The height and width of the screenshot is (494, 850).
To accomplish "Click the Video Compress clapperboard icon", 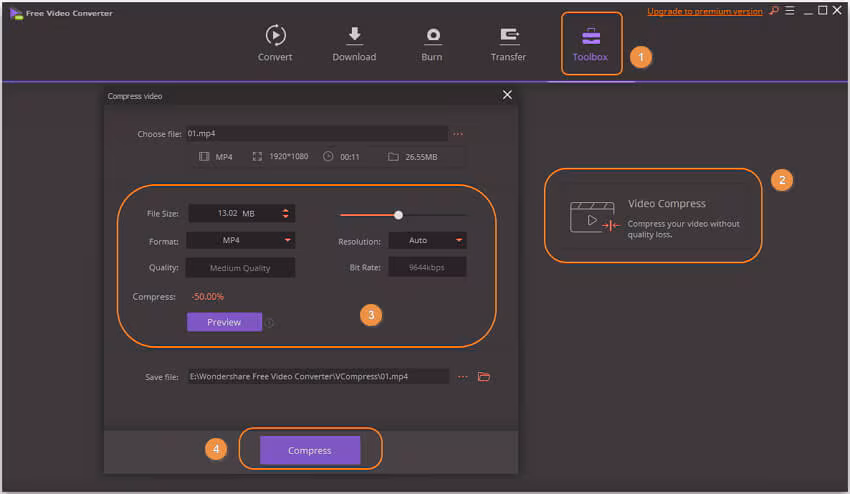I will (594, 217).
